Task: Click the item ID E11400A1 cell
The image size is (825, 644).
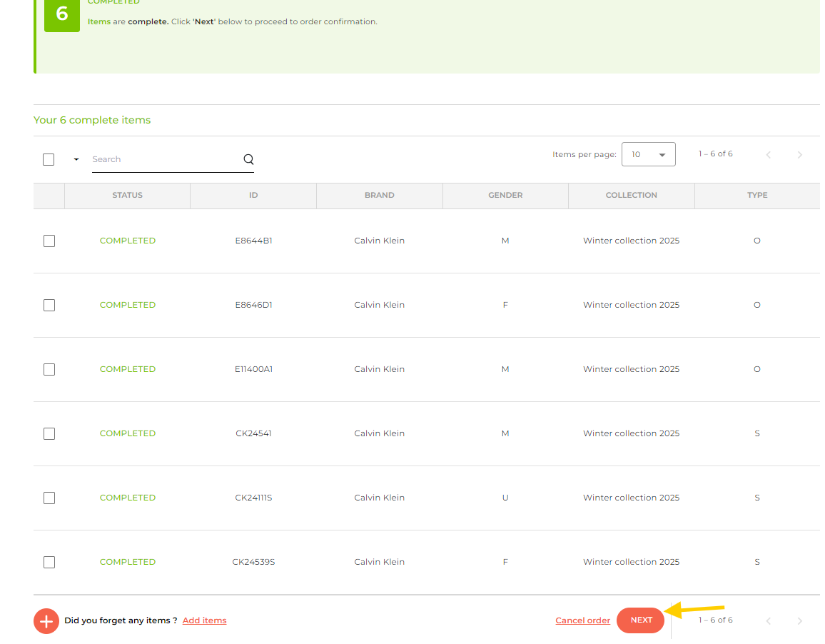Action: pos(253,369)
